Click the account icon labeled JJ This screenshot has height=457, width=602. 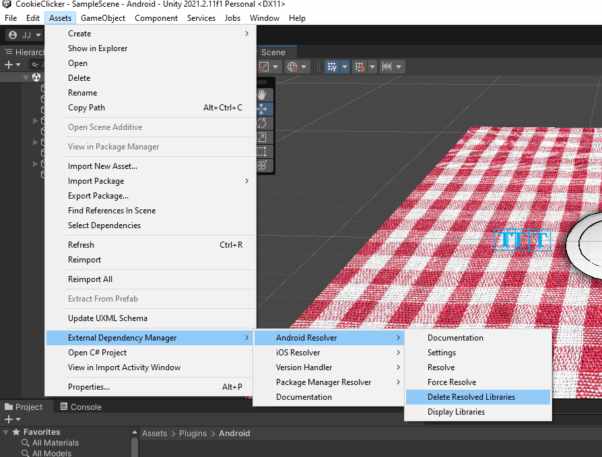point(13,35)
